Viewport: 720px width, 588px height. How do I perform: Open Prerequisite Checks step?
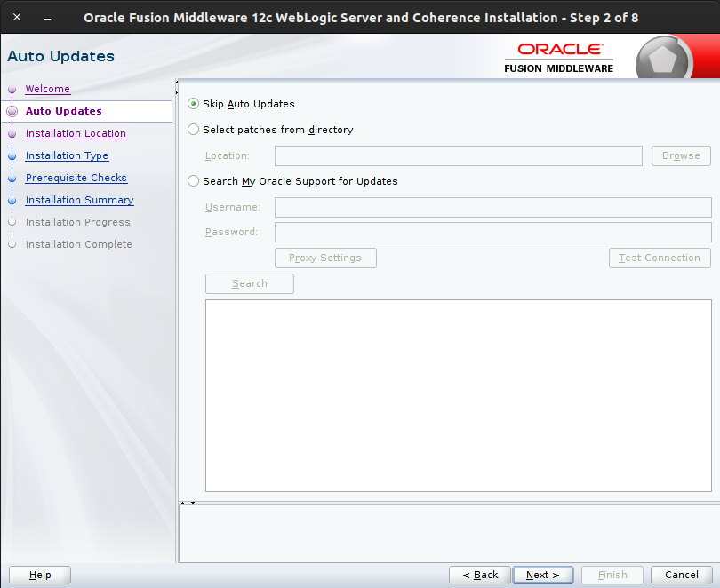[76, 178]
